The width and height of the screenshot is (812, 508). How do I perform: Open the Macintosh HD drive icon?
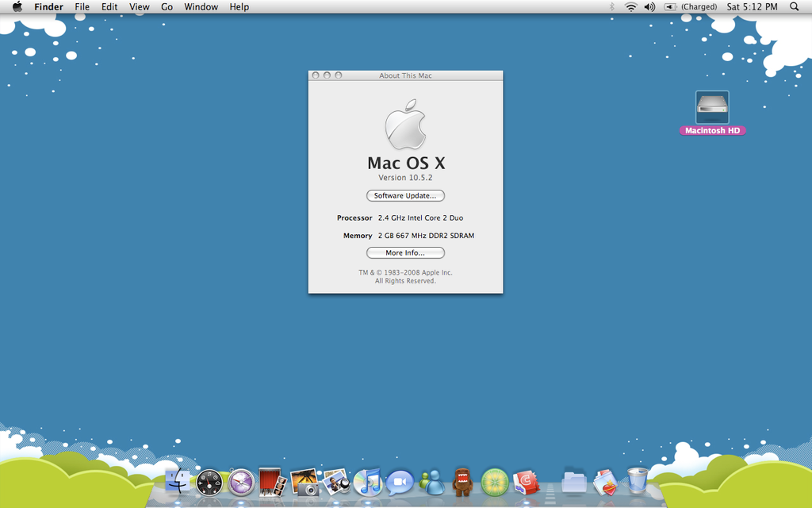(x=712, y=108)
